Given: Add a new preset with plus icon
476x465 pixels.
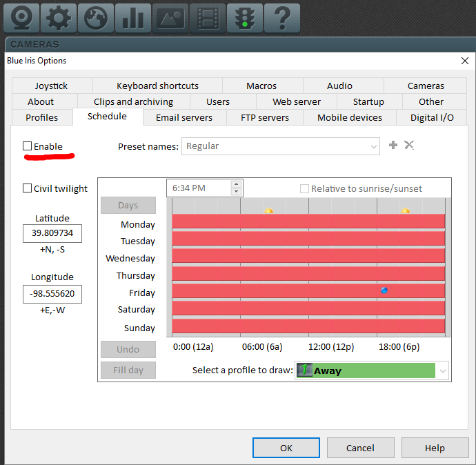Looking at the screenshot, I should tap(393, 145).
